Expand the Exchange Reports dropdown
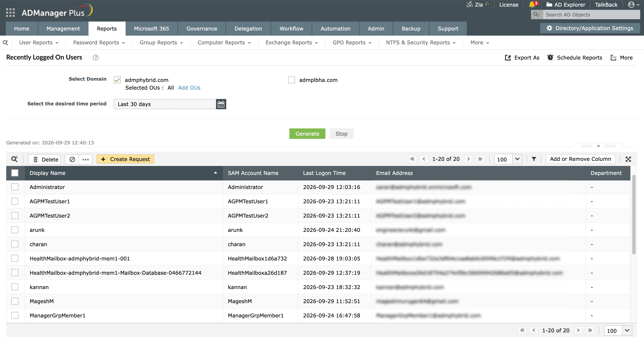The image size is (644, 343). 292,42
